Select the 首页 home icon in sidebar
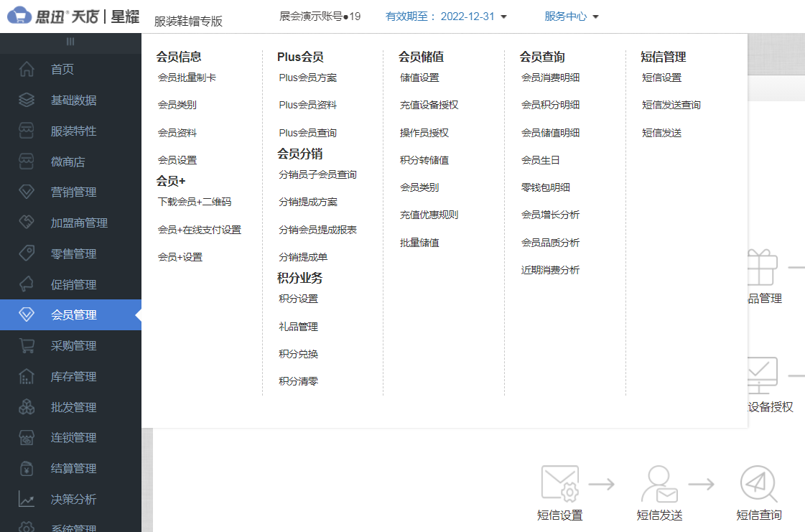This screenshot has height=532, width=805. tap(27, 69)
